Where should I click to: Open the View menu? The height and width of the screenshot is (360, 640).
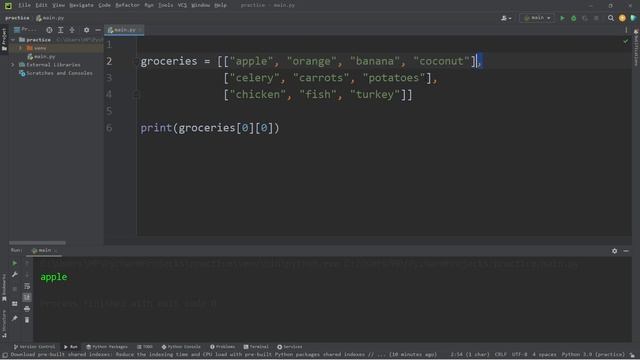point(58,5)
